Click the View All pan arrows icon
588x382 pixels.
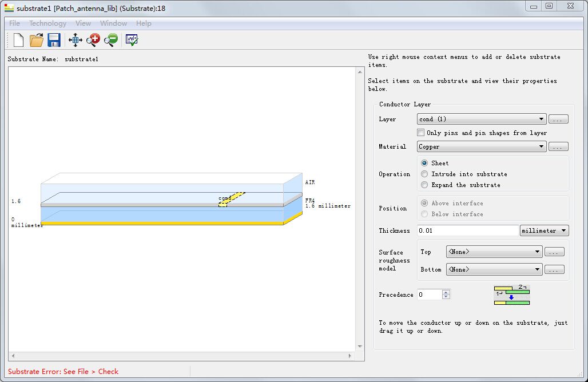click(76, 40)
